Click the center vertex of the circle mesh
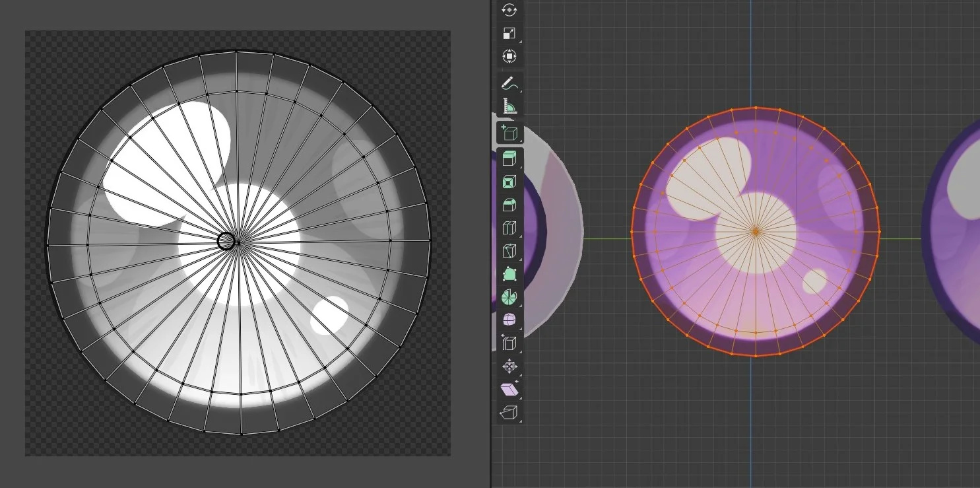Image resolution: width=980 pixels, height=488 pixels. [756, 232]
